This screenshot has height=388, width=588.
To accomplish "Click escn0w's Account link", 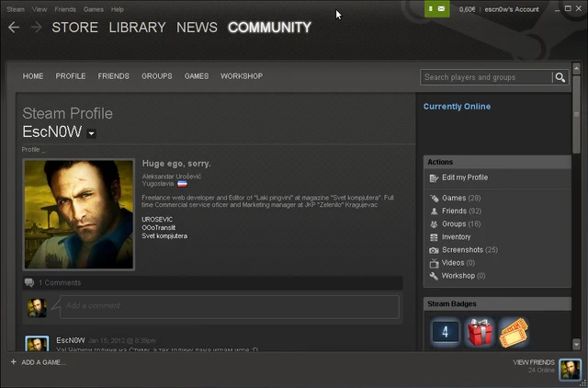I will pos(512,9).
